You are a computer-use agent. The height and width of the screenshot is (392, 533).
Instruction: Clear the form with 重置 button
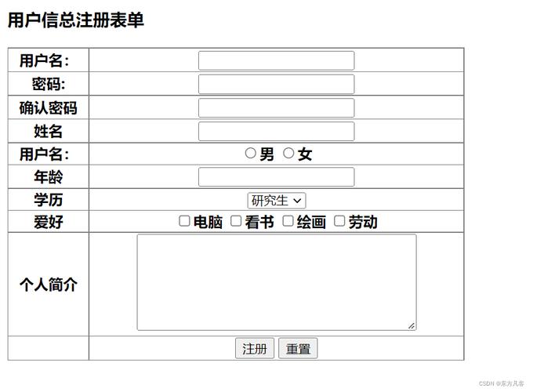pos(298,348)
